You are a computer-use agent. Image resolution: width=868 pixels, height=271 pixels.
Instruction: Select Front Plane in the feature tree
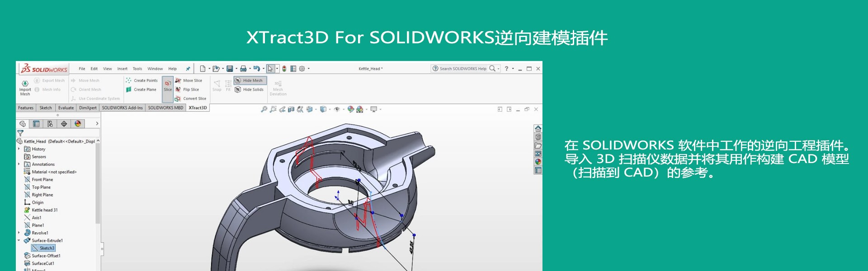pos(42,179)
